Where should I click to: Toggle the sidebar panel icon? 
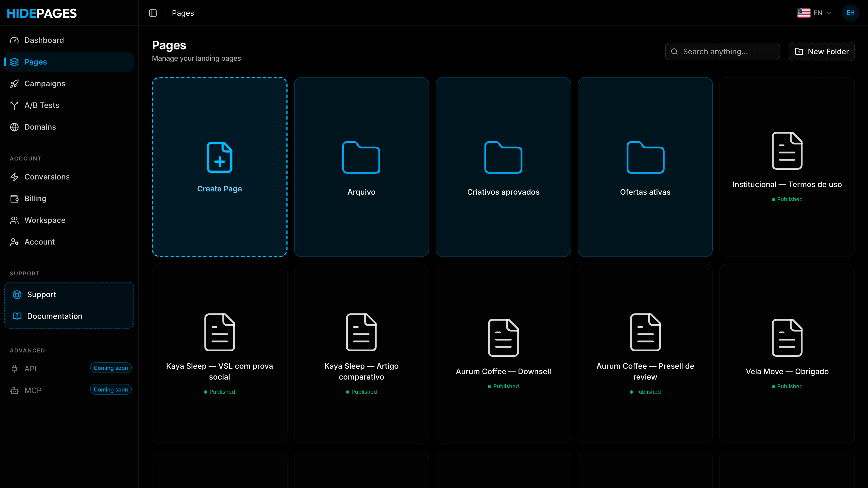(153, 13)
